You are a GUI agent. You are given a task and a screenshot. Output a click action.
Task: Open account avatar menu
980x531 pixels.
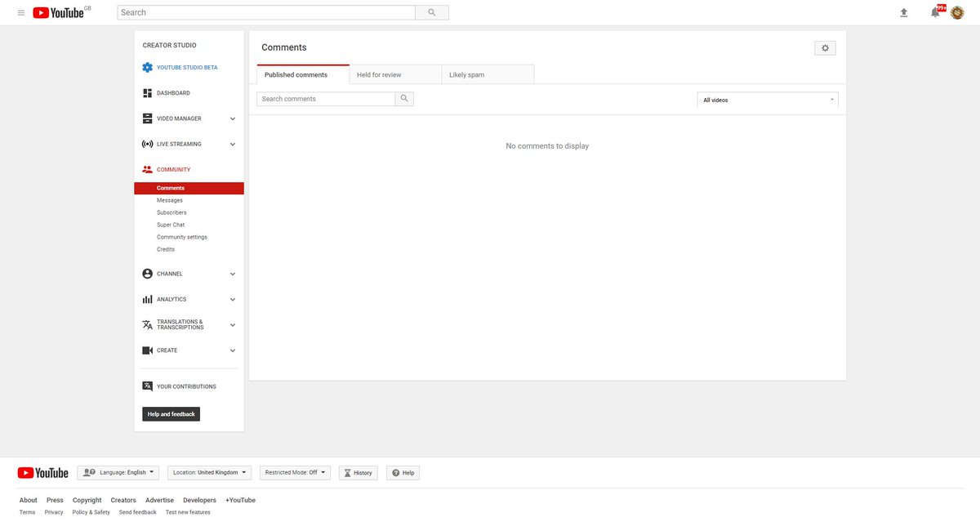click(x=957, y=12)
